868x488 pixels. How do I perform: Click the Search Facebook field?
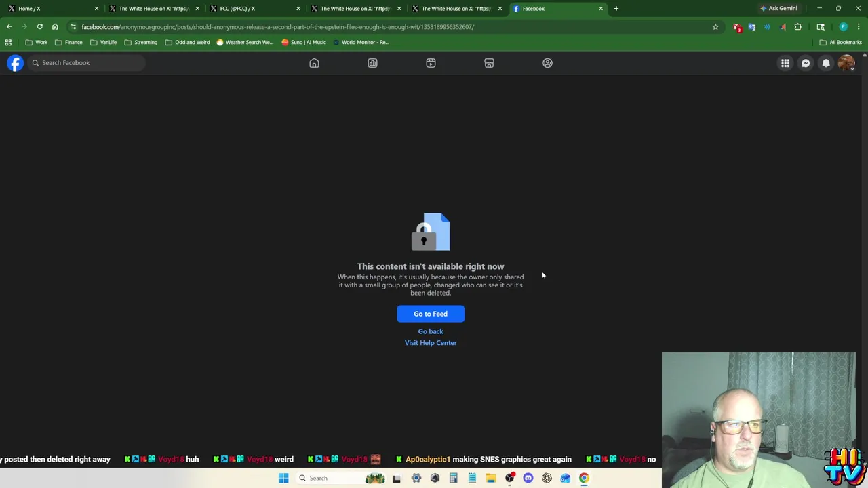(x=86, y=62)
